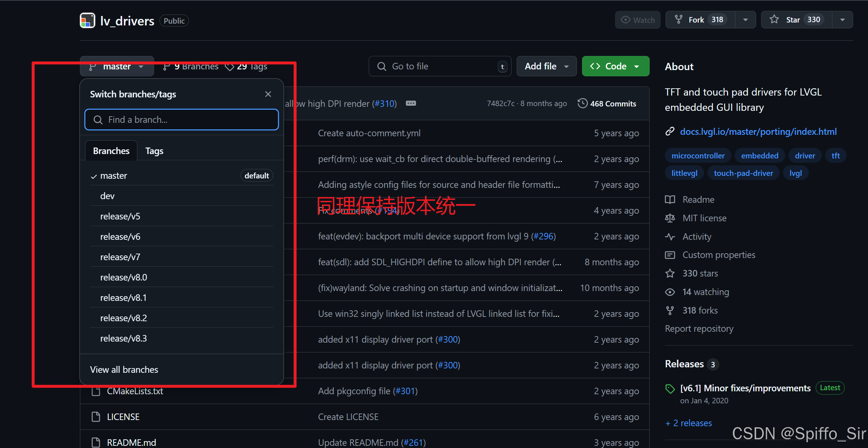Image resolution: width=868 pixels, height=448 pixels.
Task: Click the Watch eye icon button
Action: (x=638, y=20)
